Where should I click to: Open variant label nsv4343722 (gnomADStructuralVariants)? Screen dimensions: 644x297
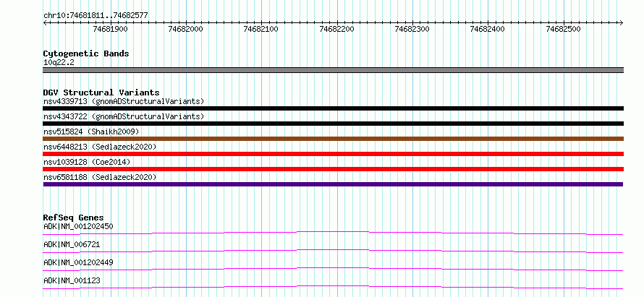click(x=124, y=116)
